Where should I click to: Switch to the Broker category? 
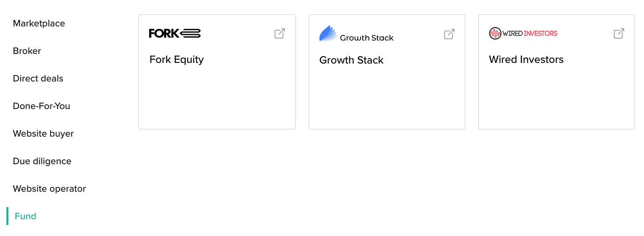pos(27,51)
